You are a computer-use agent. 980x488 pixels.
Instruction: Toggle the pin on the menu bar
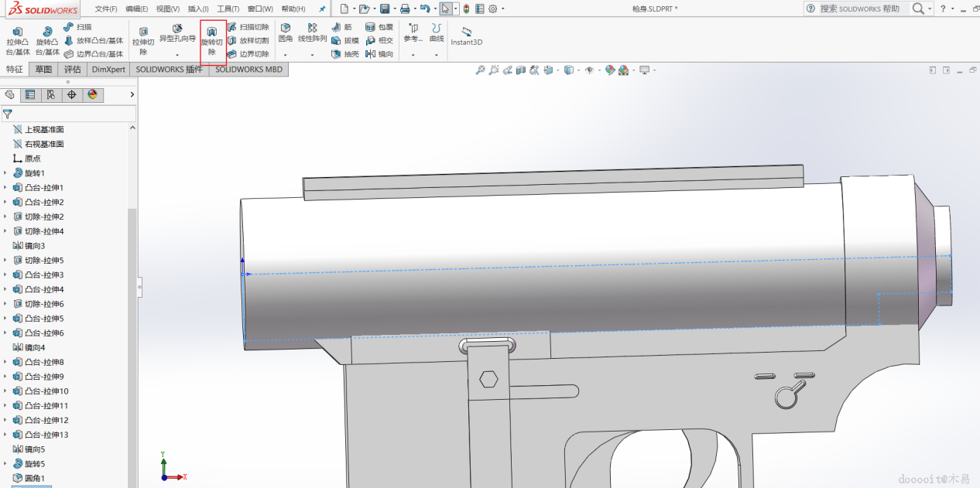[x=322, y=9]
